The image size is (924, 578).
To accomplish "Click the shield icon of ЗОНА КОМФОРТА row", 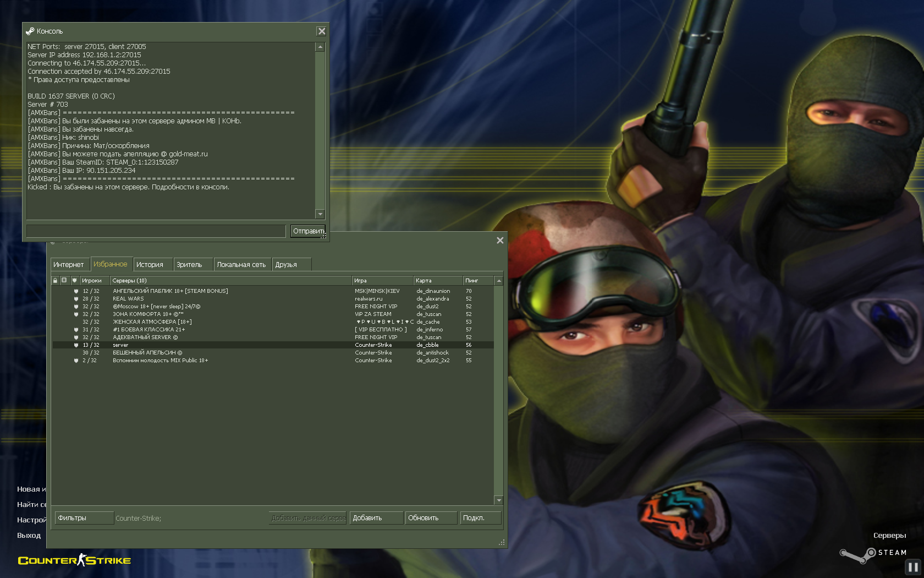I will [x=76, y=314].
